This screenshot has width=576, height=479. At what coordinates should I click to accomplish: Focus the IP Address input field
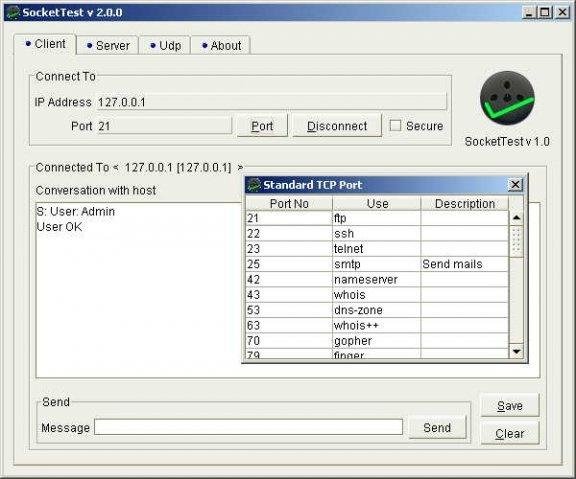pyautogui.click(x=271, y=102)
